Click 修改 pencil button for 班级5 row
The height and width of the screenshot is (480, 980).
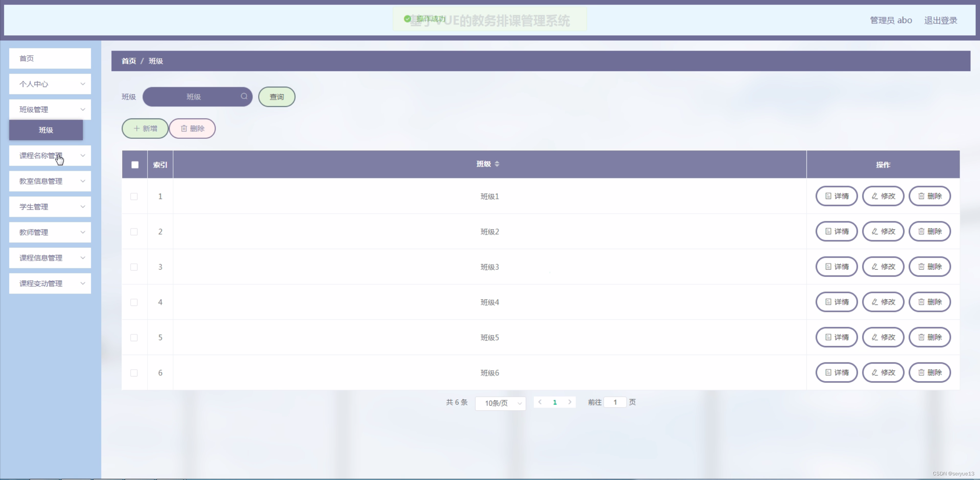pos(883,337)
